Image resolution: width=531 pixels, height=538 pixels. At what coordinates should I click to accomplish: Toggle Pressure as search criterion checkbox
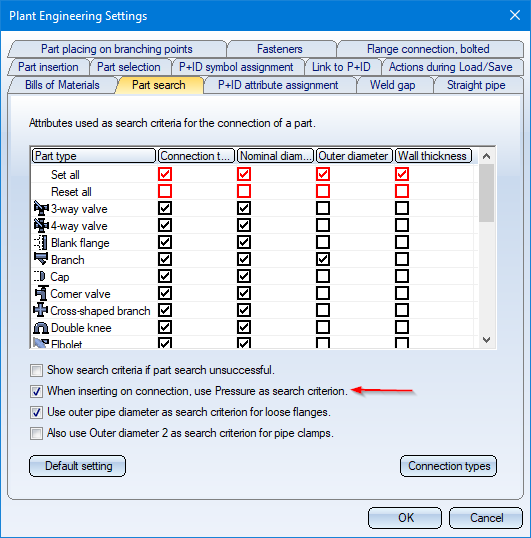36,391
